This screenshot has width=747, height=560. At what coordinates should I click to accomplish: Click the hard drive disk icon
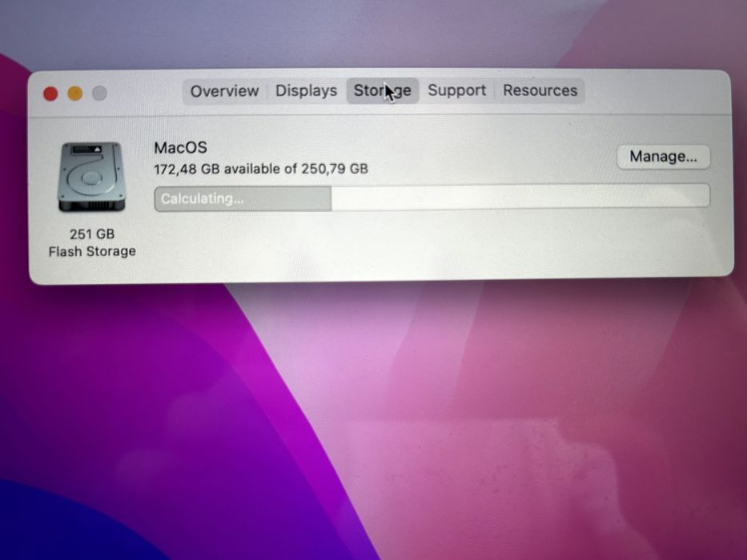click(91, 177)
